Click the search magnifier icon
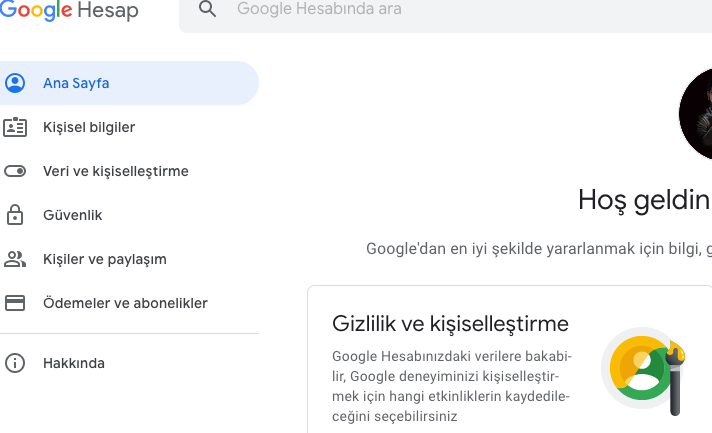712x433 pixels. (208, 10)
